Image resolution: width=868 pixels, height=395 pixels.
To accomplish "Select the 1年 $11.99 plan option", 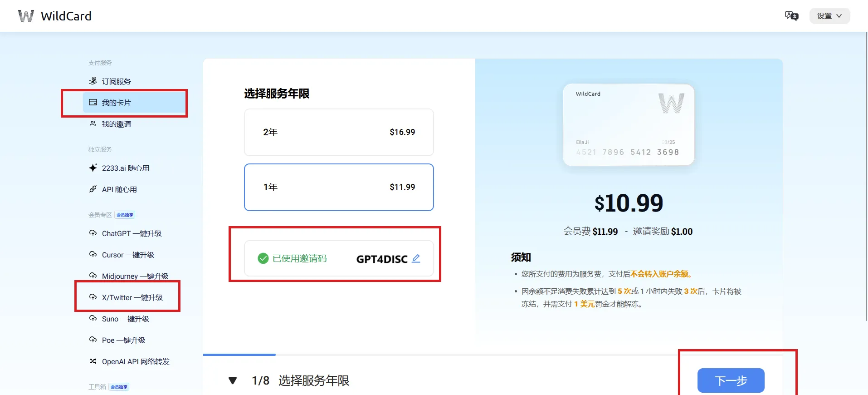I will pos(339,187).
